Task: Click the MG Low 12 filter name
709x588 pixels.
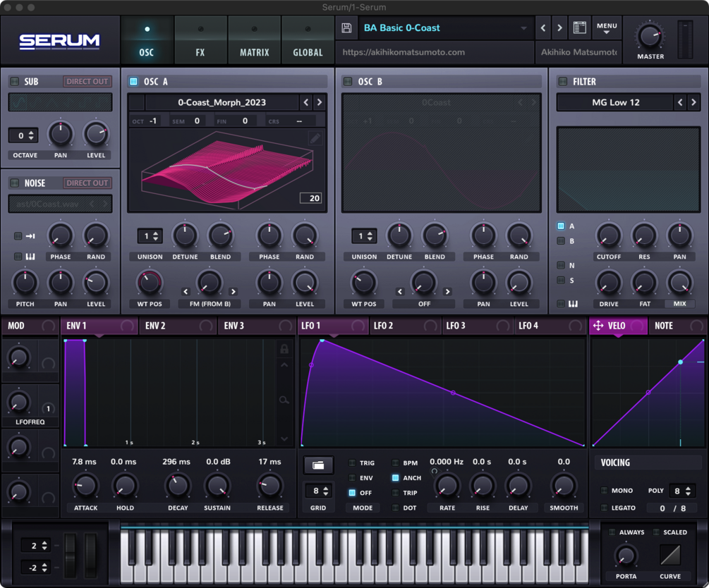Action: click(615, 103)
